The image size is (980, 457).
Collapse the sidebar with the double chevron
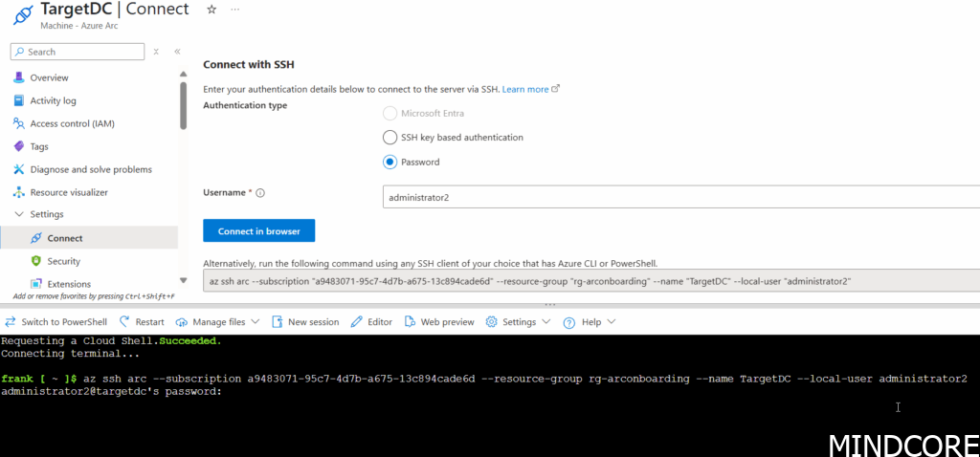coord(177,52)
